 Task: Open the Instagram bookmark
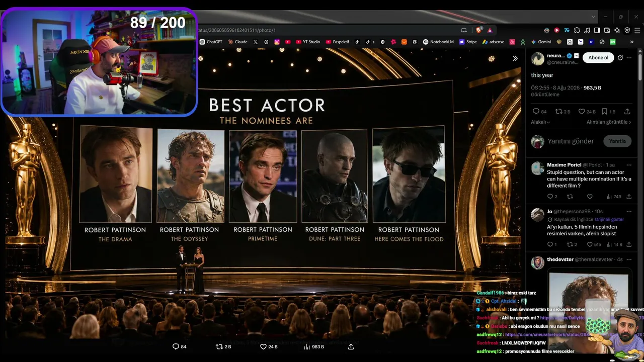(277, 42)
